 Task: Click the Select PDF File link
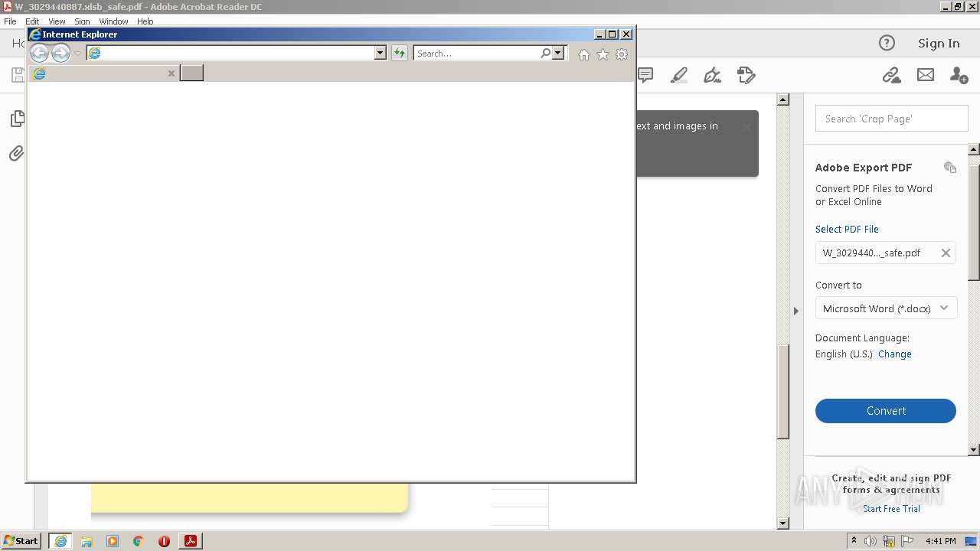847,229
